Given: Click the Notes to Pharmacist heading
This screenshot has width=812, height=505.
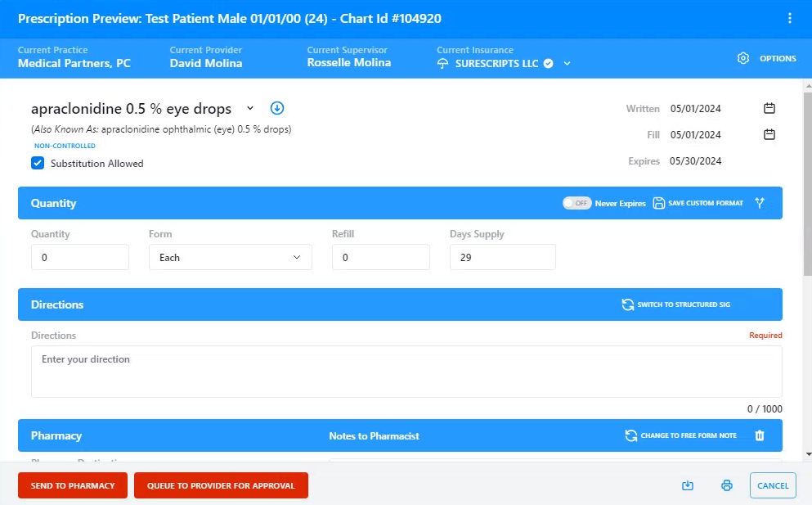Looking at the screenshot, I should click(x=374, y=436).
